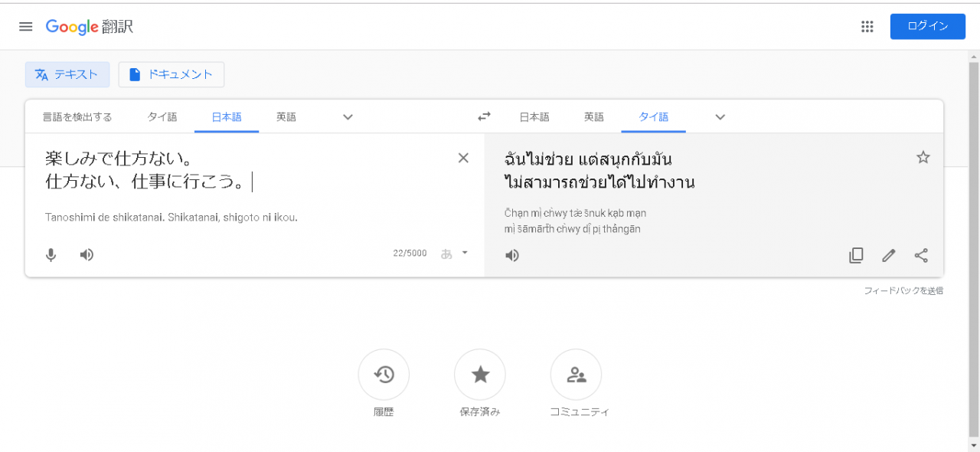Clear the source text with X
This screenshot has width=980, height=452.
point(463,158)
